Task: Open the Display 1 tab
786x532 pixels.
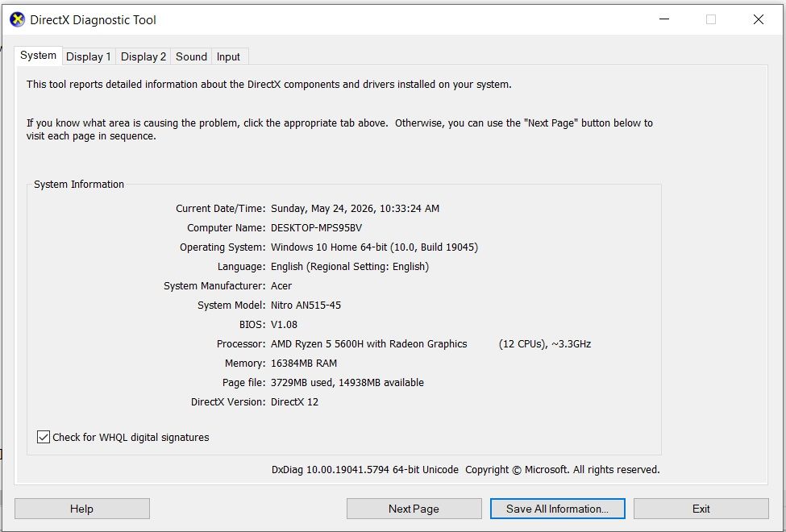Action: click(88, 56)
